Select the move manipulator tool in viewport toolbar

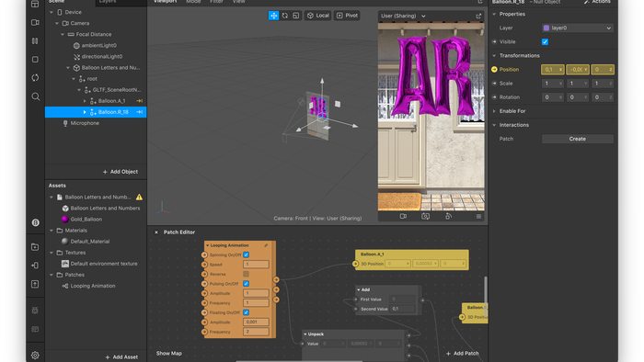(273, 16)
